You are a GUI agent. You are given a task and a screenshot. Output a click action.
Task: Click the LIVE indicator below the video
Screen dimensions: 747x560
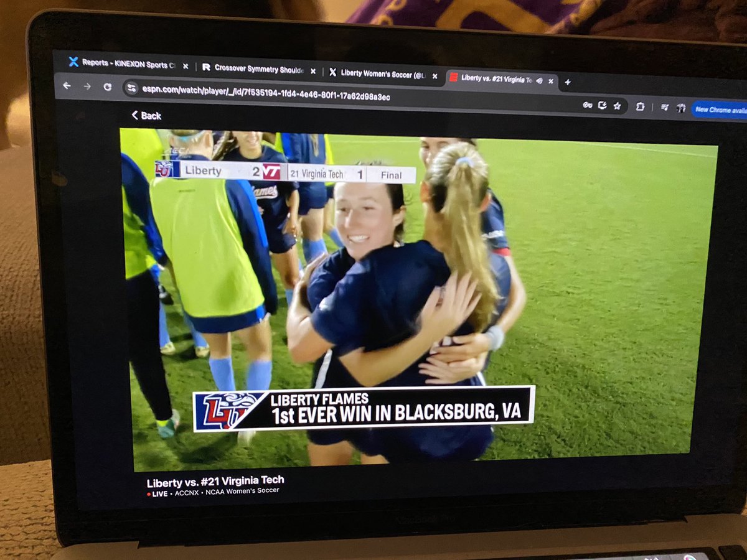(157, 493)
